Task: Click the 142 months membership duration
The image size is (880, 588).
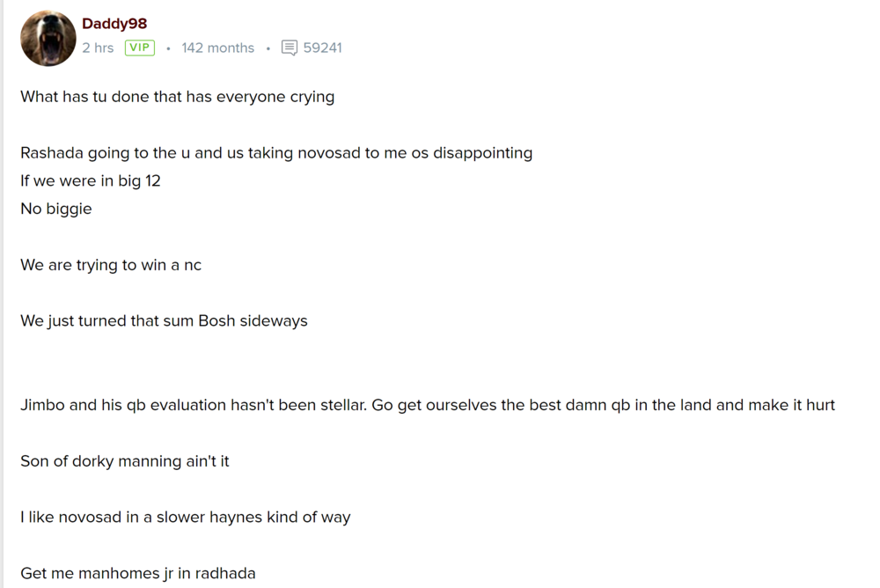Action: 217,48
